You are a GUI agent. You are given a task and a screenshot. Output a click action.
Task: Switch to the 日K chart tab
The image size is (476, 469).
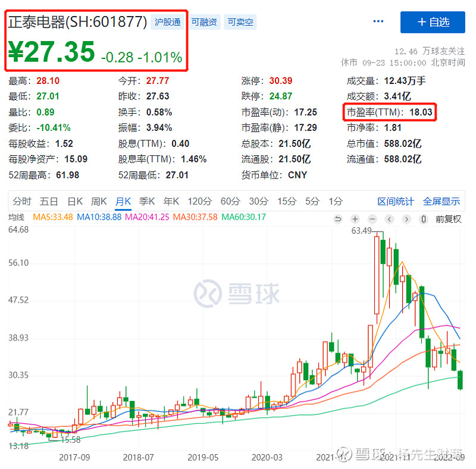click(75, 201)
